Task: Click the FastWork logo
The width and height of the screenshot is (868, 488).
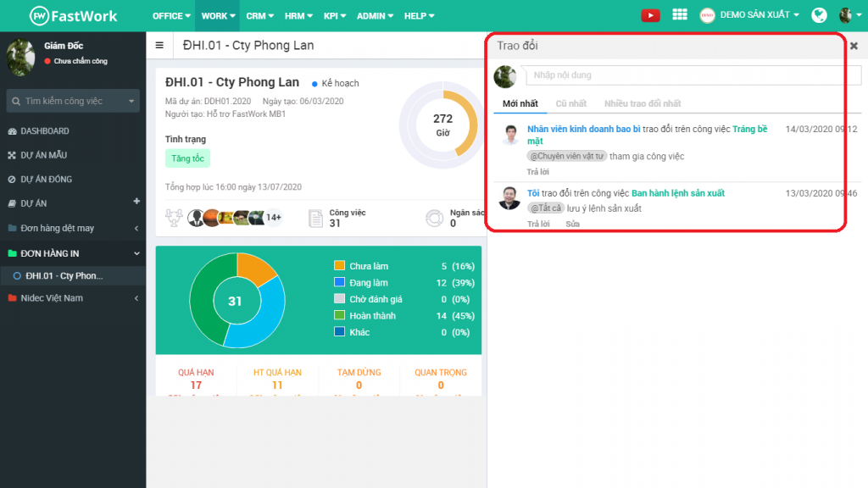Action: coord(73,15)
